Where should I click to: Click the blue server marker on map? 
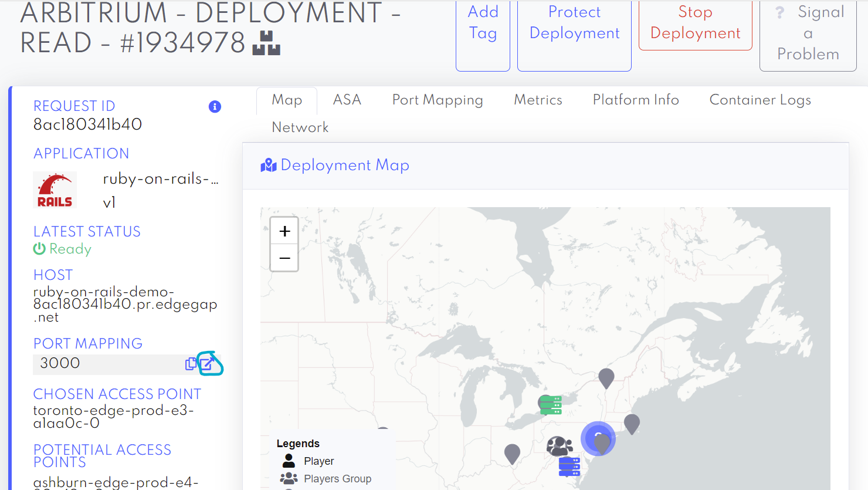click(x=569, y=467)
